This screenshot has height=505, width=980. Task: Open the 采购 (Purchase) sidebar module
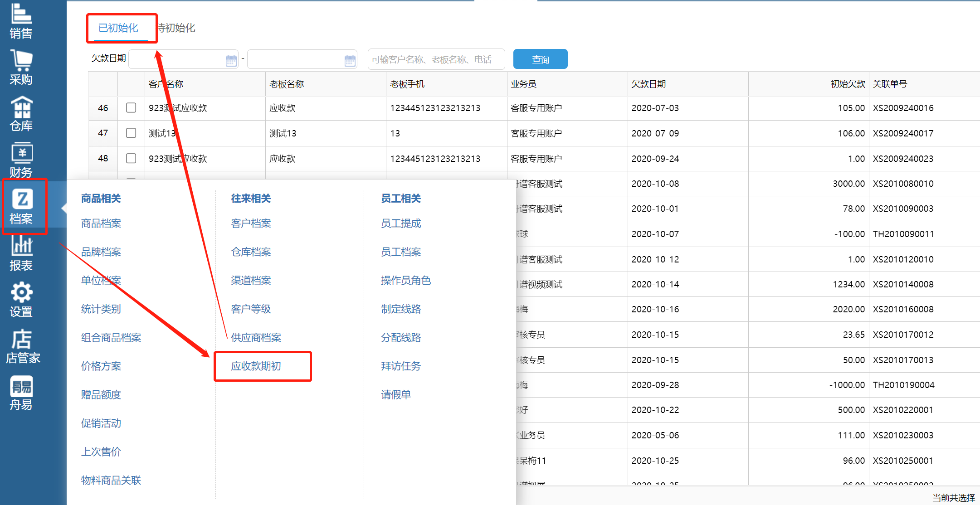(21, 68)
